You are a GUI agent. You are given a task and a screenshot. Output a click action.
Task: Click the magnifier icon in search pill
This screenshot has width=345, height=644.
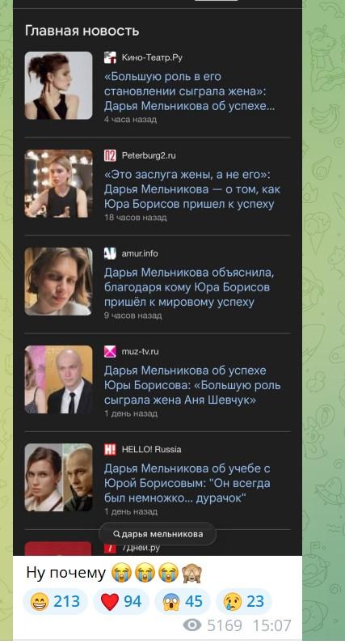coord(116,534)
